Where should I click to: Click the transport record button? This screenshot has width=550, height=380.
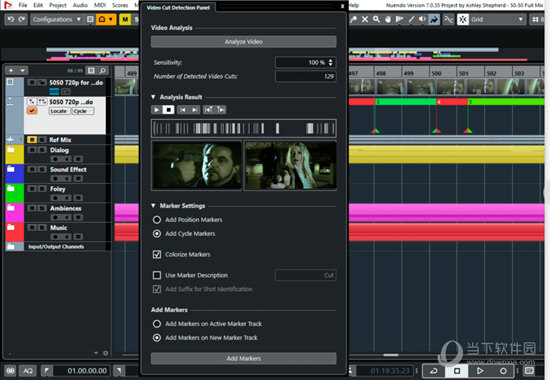click(503, 371)
